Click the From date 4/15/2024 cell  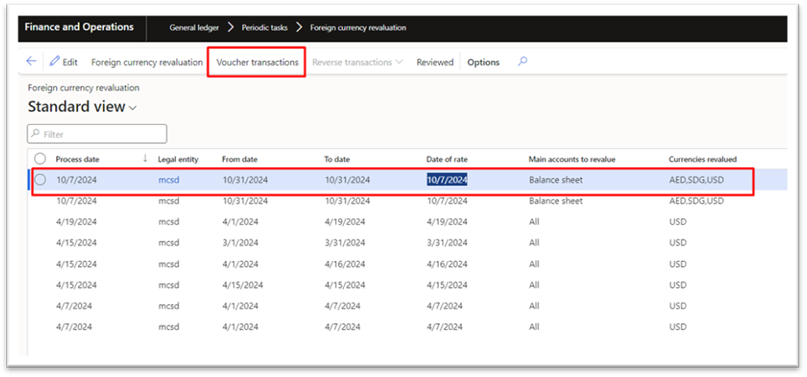pos(242,285)
